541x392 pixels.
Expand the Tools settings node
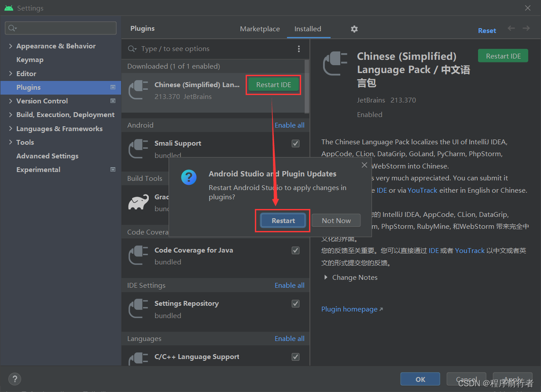[11, 142]
